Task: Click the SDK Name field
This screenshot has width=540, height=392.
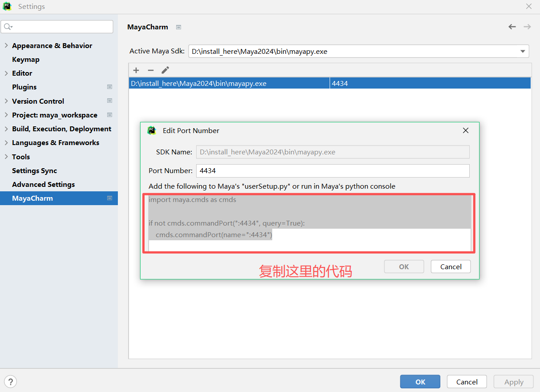Action: [x=333, y=152]
